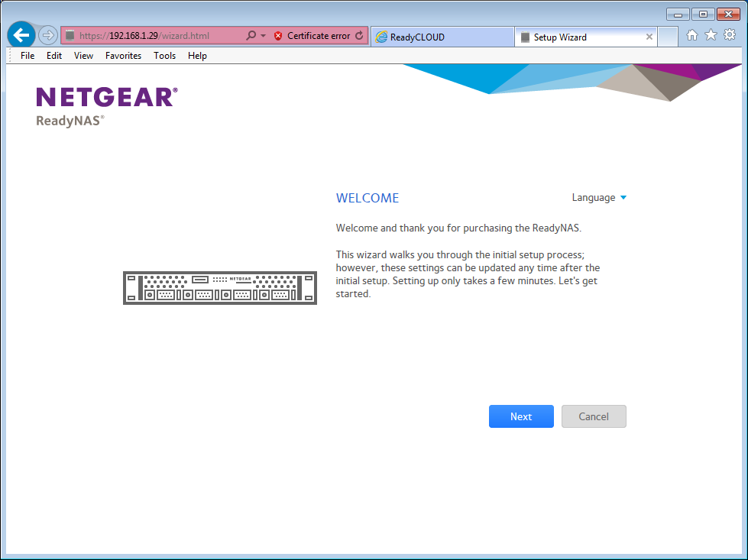The width and height of the screenshot is (748, 560).
Task: Open the address bar autocomplete dropdown
Action: pos(262,35)
